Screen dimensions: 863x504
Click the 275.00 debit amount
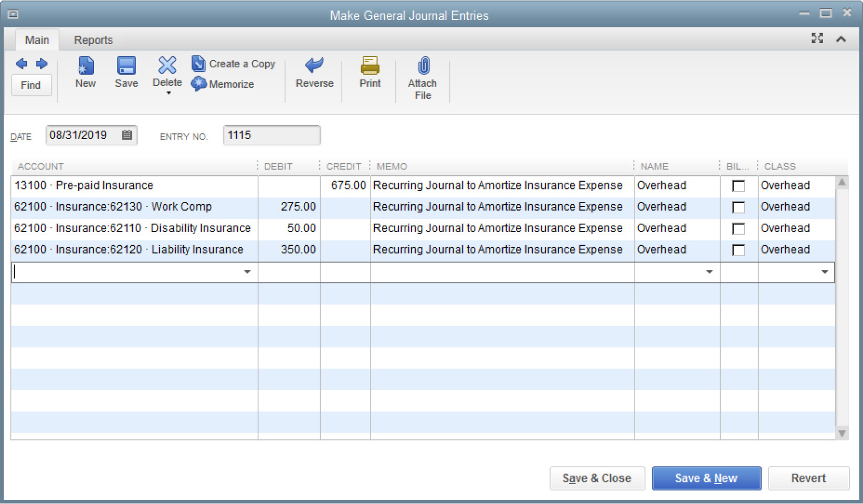pos(298,207)
